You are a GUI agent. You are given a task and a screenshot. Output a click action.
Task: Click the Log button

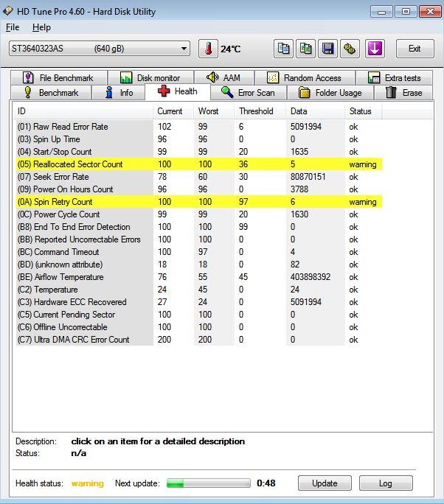386,483
